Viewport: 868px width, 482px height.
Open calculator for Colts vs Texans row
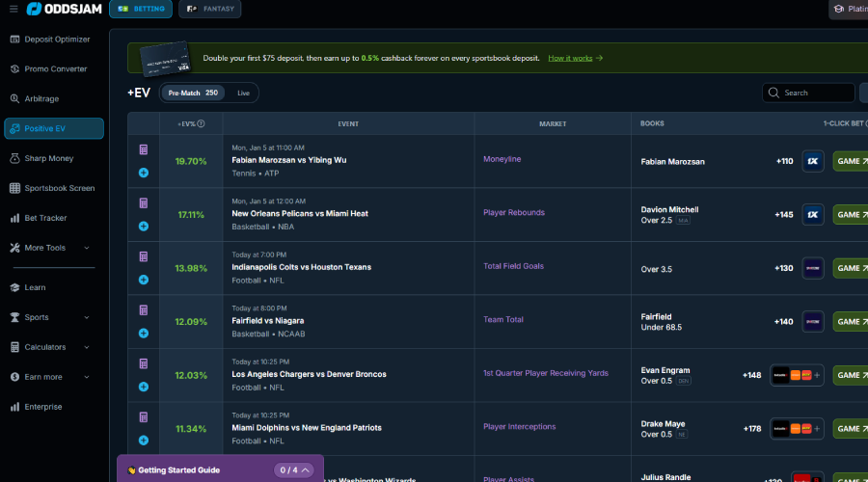coord(144,256)
